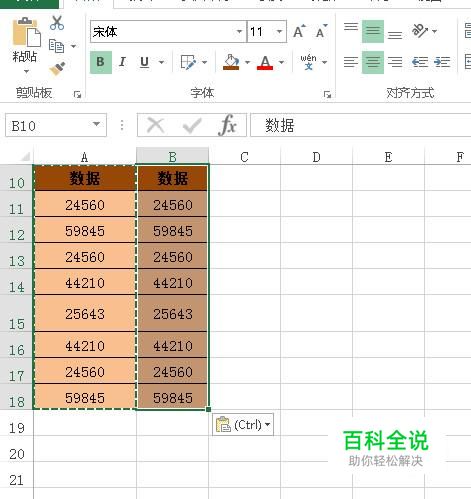Click the formula bar expand dots handle
This screenshot has height=499, width=471.
click(x=122, y=125)
